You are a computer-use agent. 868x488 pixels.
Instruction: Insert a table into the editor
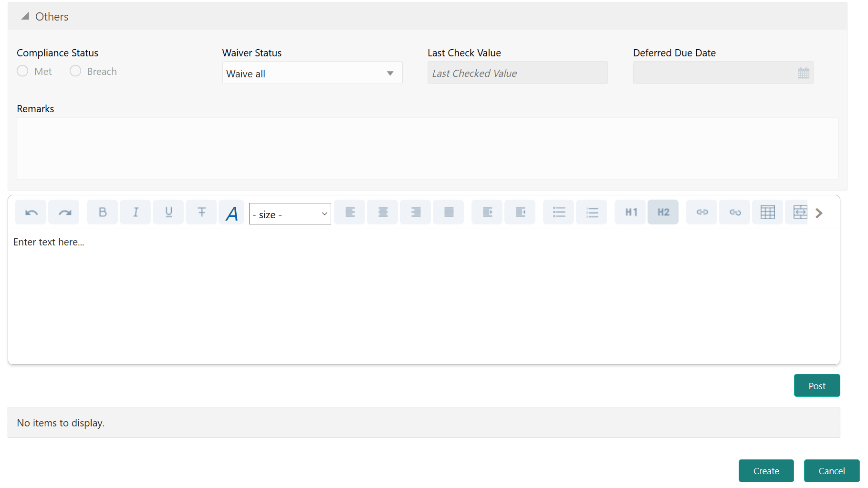[x=767, y=212]
